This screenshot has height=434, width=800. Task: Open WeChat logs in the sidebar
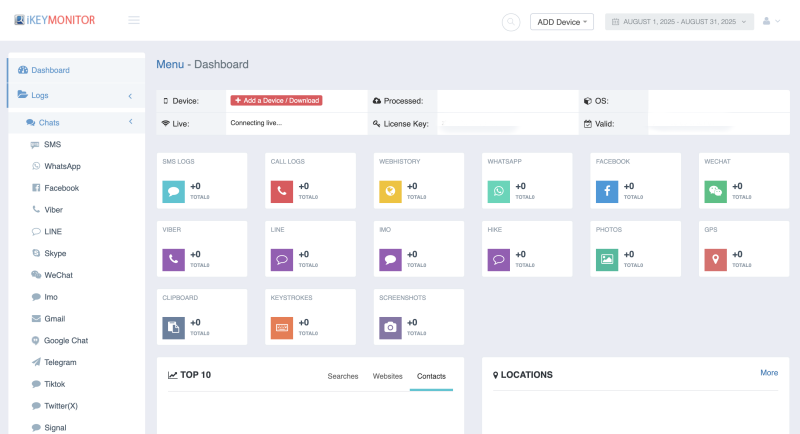[58, 275]
